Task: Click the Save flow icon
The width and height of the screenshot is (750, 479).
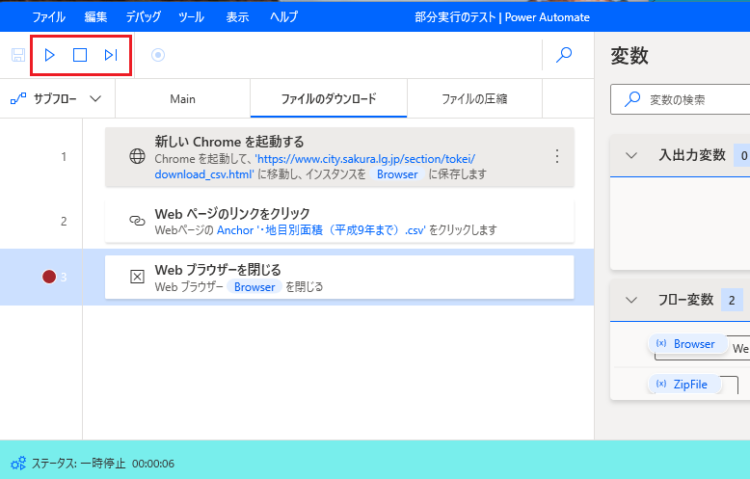Action: tap(18, 55)
